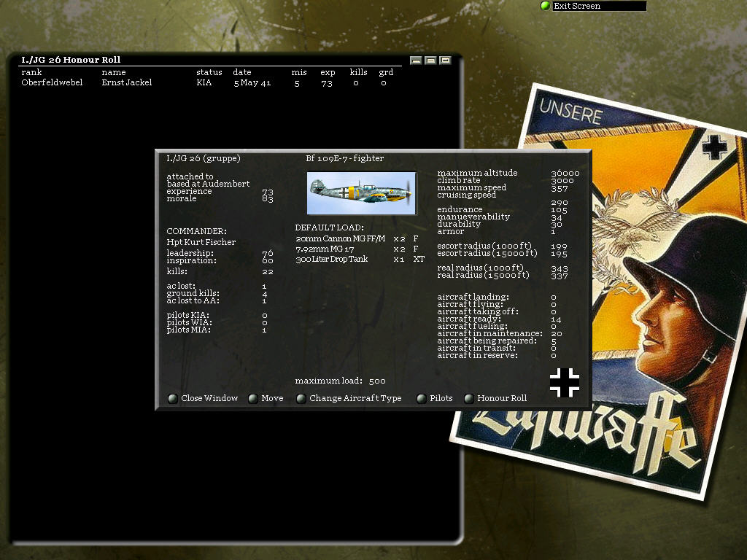Viewport: 747px width, 560px height.
Task: Click the medium-size button of Honour Roll window
Action: pyautogui.click(x=430, y=61)
